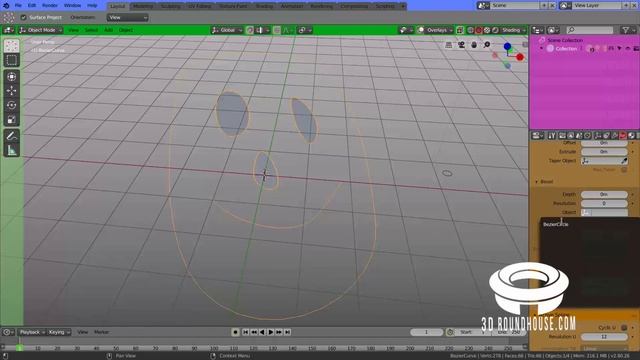Click the eyedropper in Taper Object field
The image size is (640, 360).
pyautogui.click(x=624, y=161)
